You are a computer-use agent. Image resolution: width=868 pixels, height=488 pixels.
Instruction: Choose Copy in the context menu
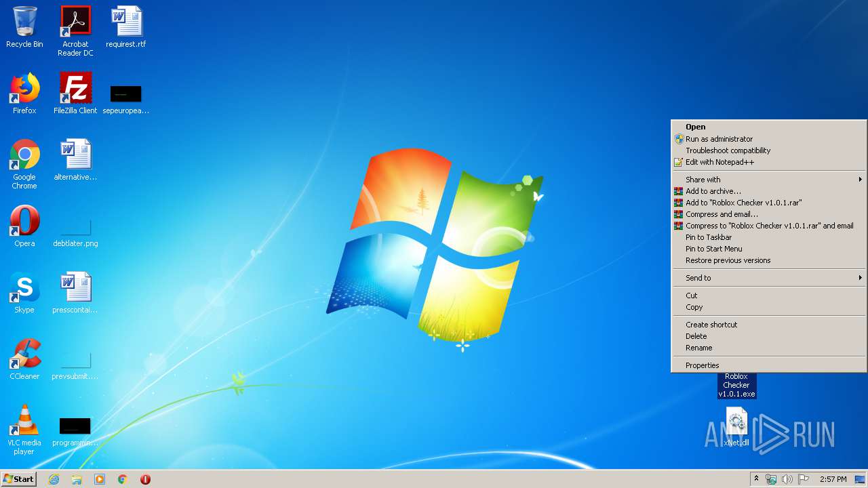[x=769, y=307]
